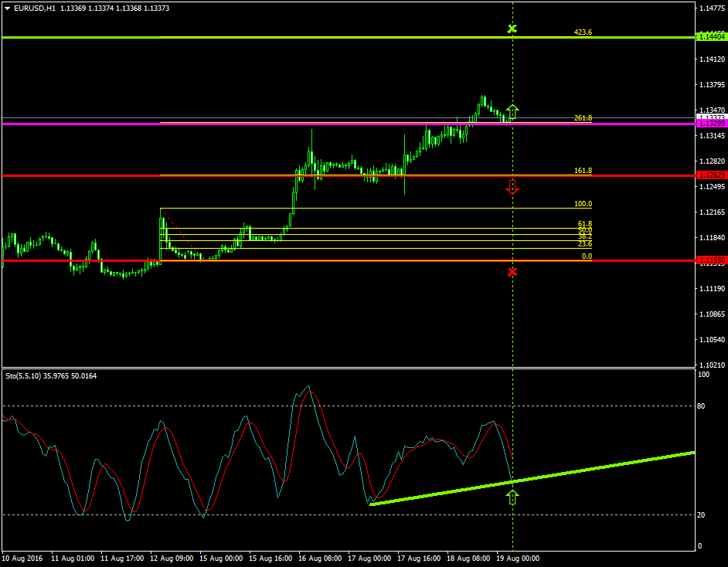Image resolution: width=728 pixels, height=567 pixels.
Task: Toggle the vertical dashed time line
Action: tap(512, 324)
